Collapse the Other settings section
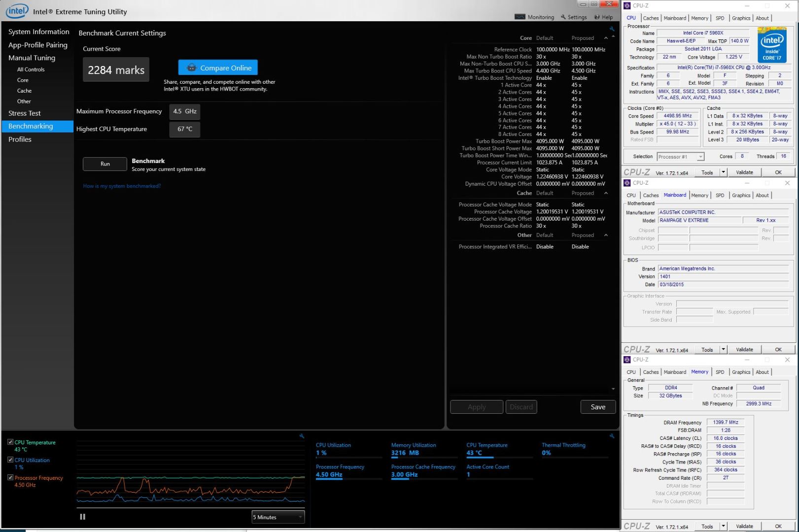Image resolution: width=799 pixels, height=532 pixels. tap(606, 235)
